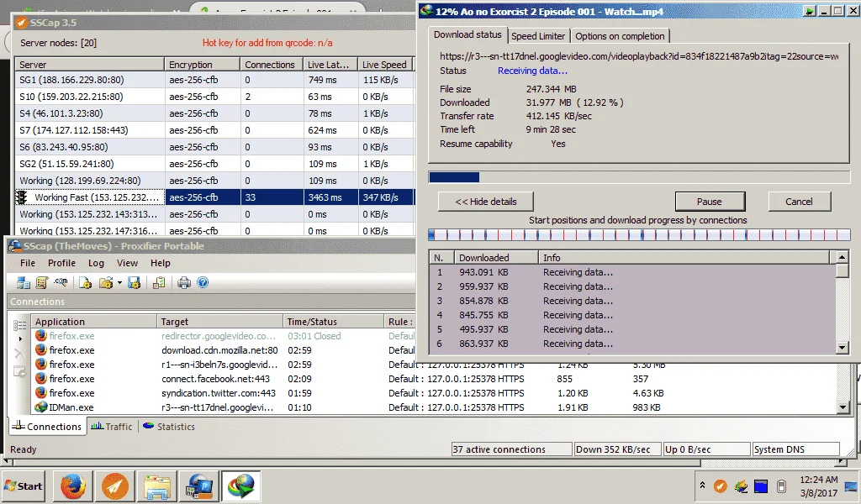Sort SSCap list by Server column
This screenshot has height=504, width=861.
89,64
